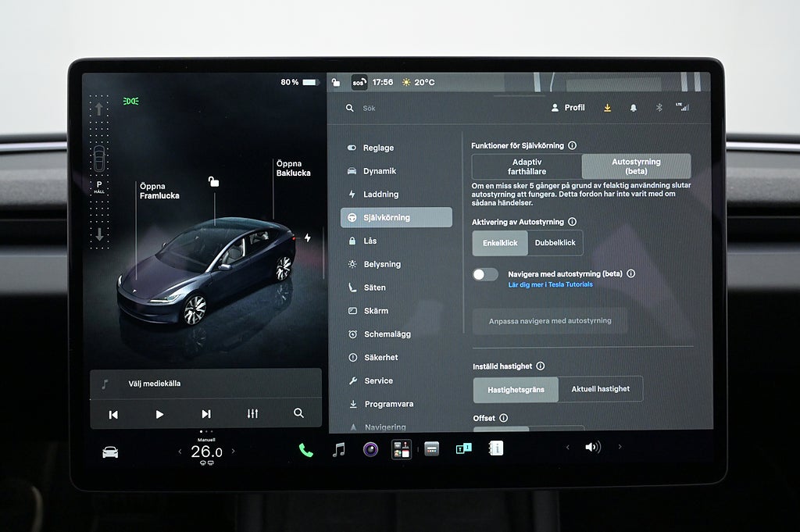Viewport: 800px width, 532px height.
Task: Open Lär dig mer i Tesla Tutorials link
Action: point(550,284)
